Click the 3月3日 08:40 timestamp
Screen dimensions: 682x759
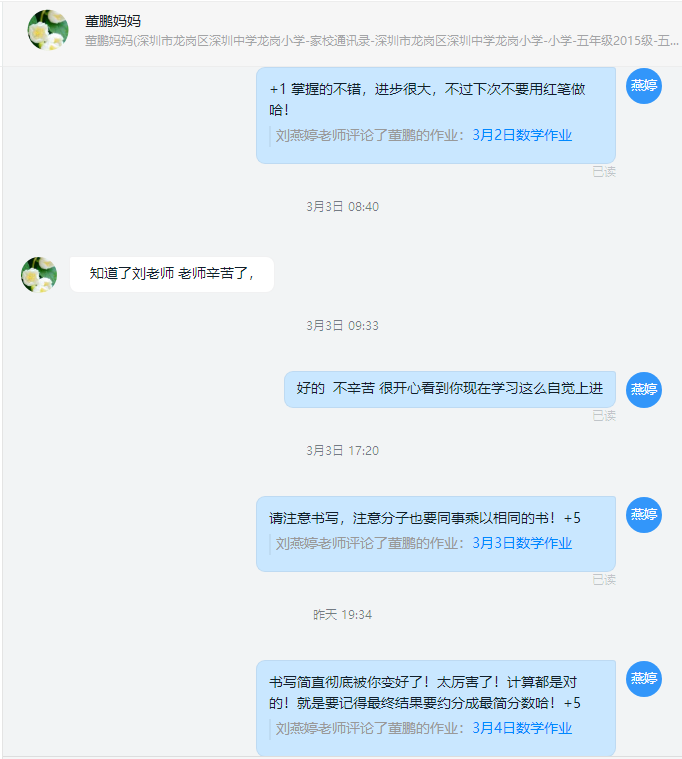[x=342, y=207]
